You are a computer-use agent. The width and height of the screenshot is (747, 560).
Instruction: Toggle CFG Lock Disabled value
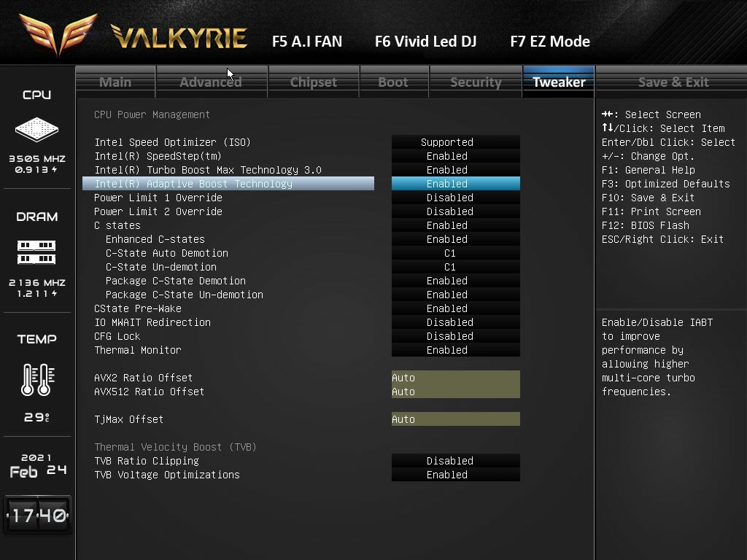click(455, 336)
